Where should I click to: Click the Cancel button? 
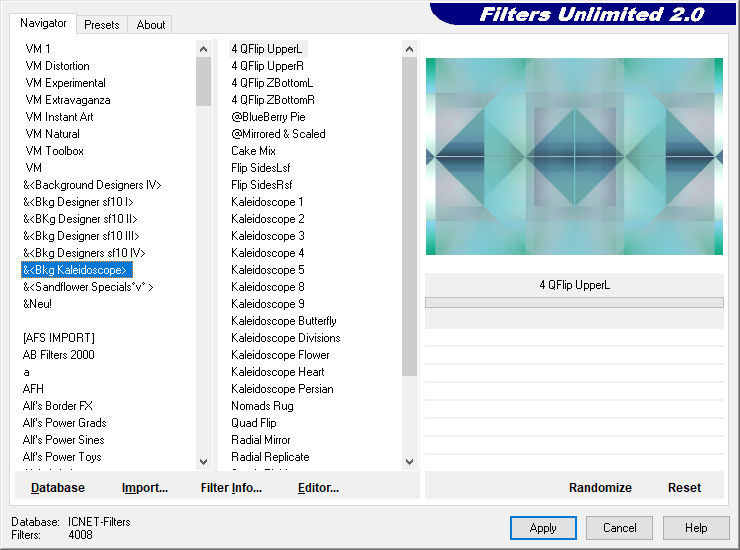[619, 527]
